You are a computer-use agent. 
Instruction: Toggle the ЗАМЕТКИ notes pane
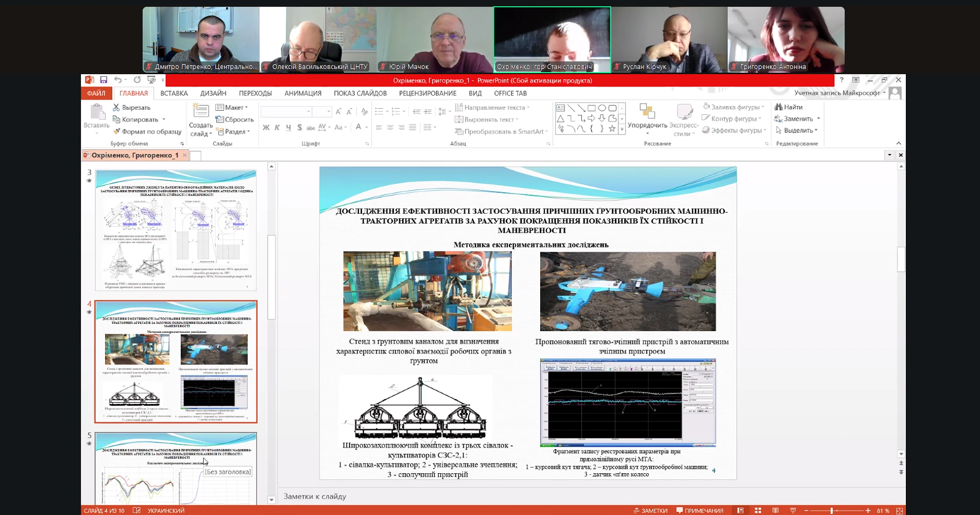(x=650, y=510)
